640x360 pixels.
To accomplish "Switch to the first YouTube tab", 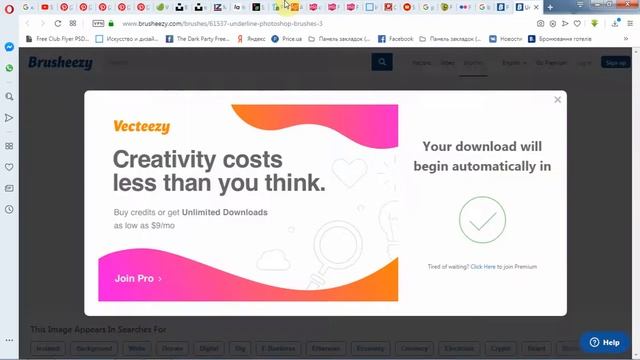I will 47,7.
